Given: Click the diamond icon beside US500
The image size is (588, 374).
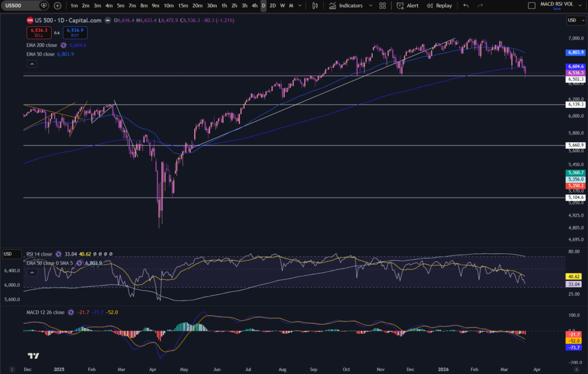Looking at the screenshot, I should pyautogui.click(x=44, y=6).
